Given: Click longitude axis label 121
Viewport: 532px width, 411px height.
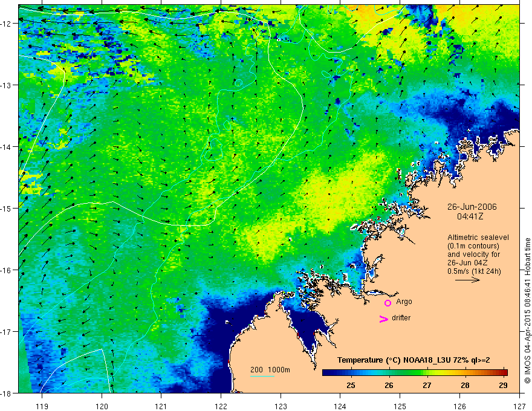Looking at the screenshot, I should pos(161,406).
